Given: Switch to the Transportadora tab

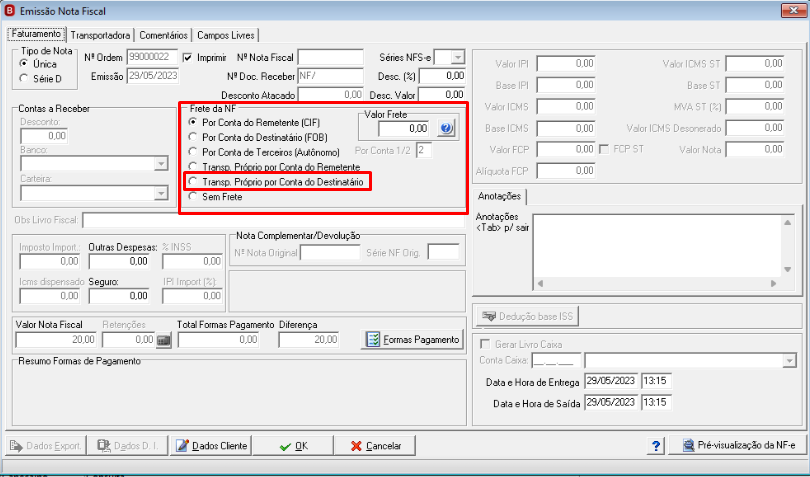Looking at the screenshot, I should (100, 36).
